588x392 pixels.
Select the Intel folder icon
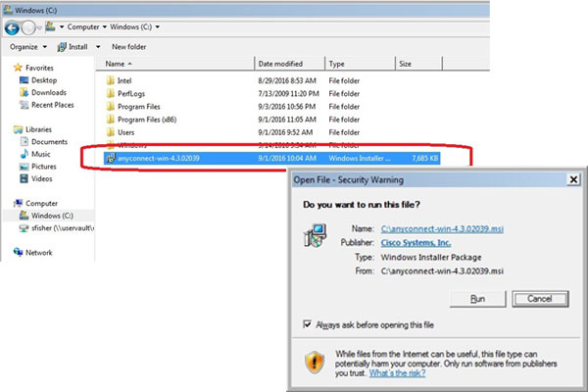pos(111,80)
